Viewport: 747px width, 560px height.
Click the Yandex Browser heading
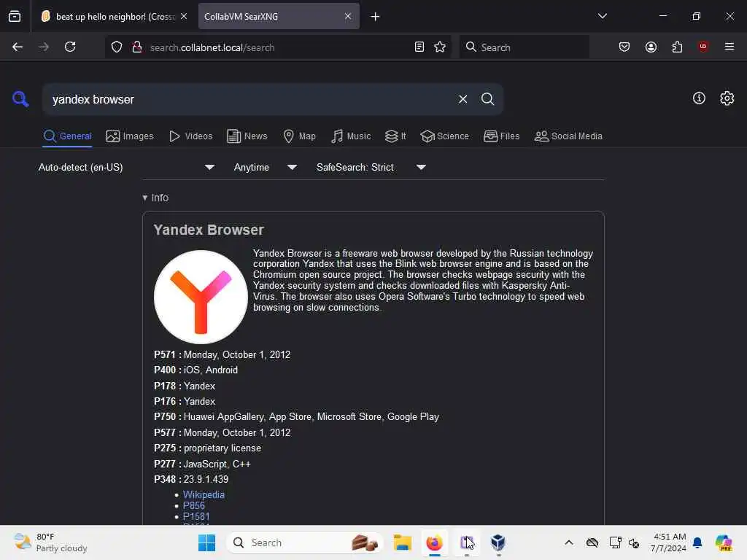click(208, 230)
